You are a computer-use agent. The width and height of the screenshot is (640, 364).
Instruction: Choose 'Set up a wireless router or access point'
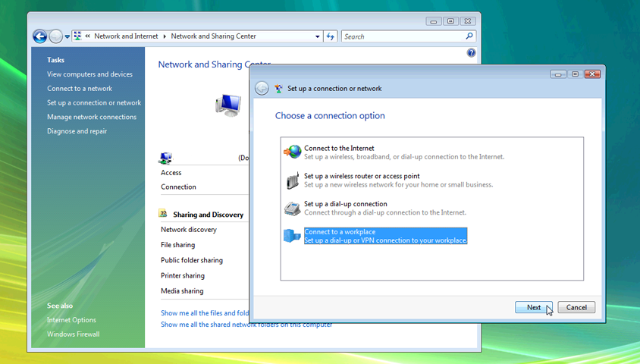pyautogui.click(x=361, y=176)
